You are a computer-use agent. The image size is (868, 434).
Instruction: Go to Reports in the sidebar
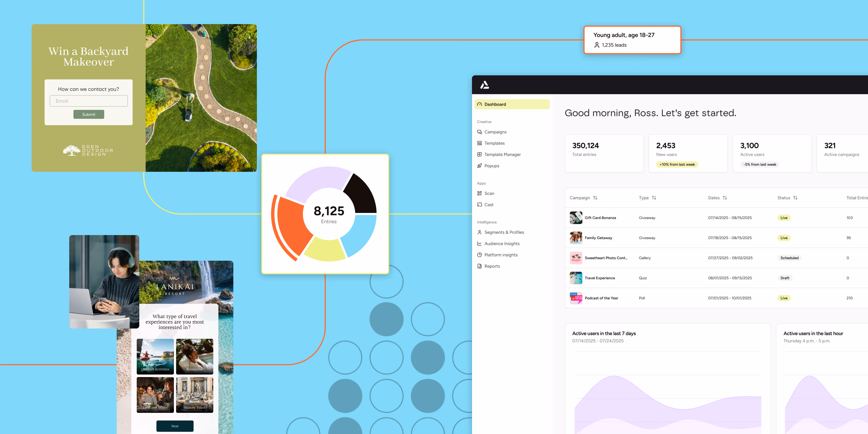[x=492, y=266]
